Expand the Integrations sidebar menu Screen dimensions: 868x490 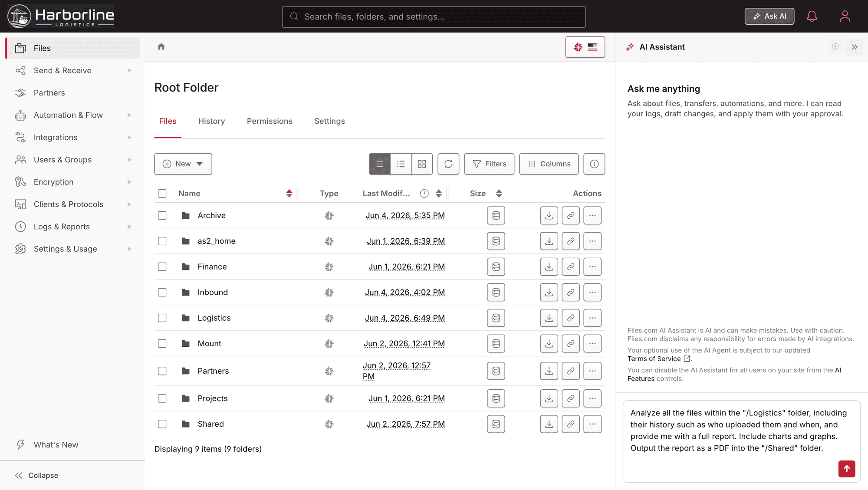click(x=72, y=138)
